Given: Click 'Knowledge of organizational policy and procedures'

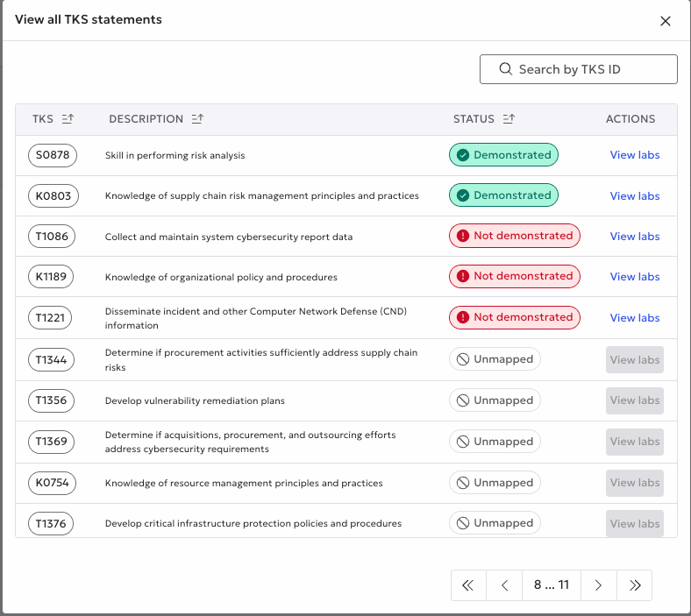Looking at the screenshot, I should click(221, 278).
